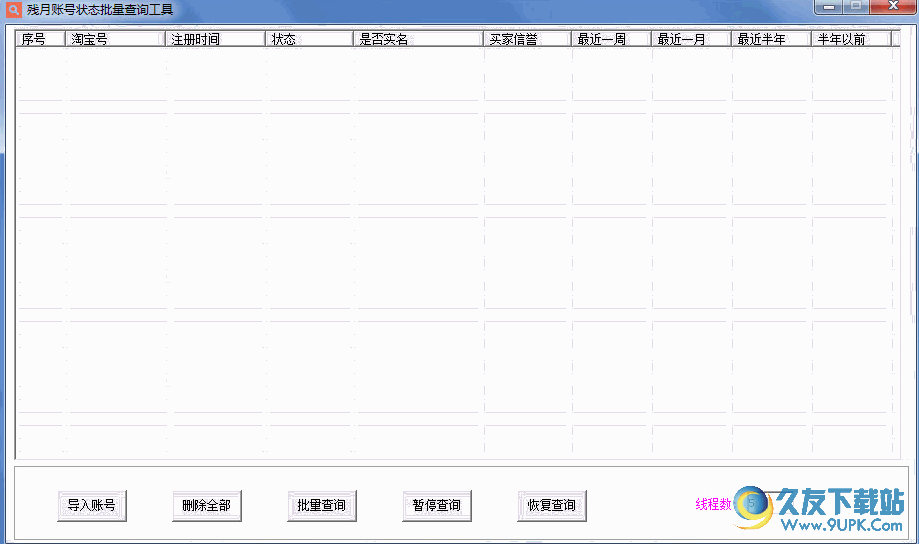Click the 注册时间 column header
The width and height of the screenshot is (919, 544).
click(x=215, y=39)
